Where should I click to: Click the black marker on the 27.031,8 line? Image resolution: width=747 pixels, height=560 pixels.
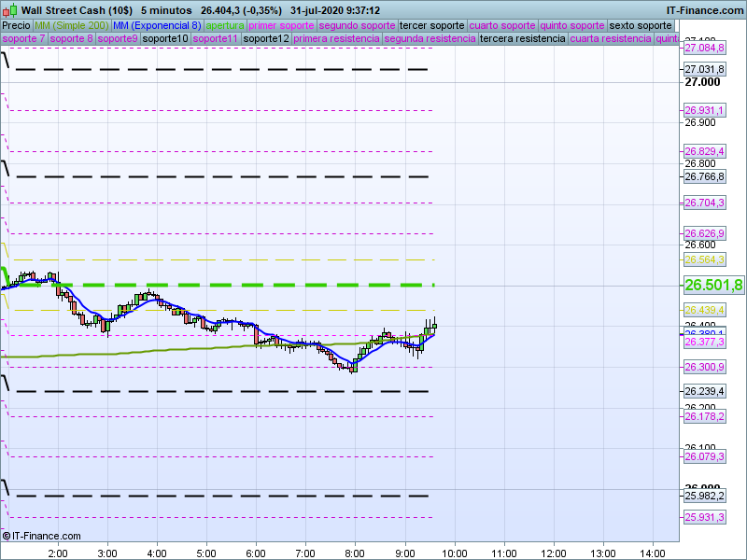[x=6, y=61]
